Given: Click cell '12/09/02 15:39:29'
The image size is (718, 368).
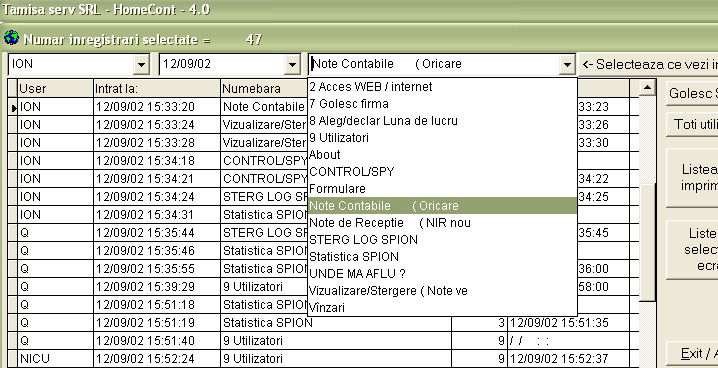Looking at the screenshot, I should click(157, 287).
